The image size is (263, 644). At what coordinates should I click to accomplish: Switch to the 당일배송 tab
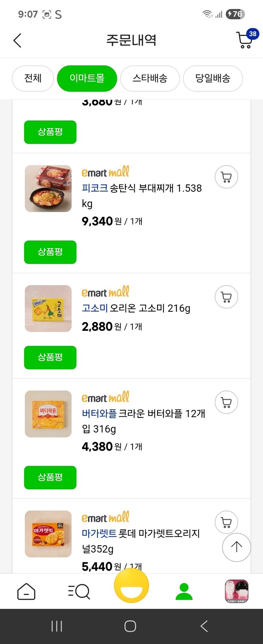coord(213,78)
